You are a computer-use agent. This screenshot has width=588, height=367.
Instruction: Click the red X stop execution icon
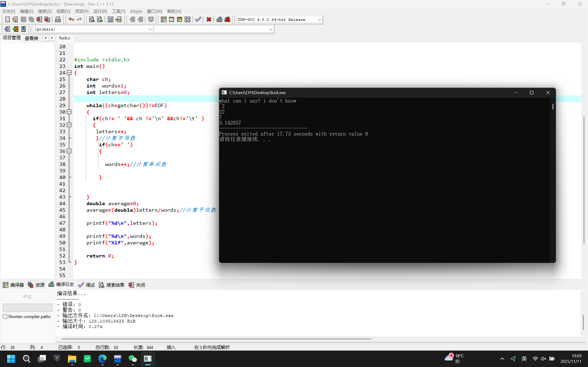pyautogui.click(x=209, y=19)
